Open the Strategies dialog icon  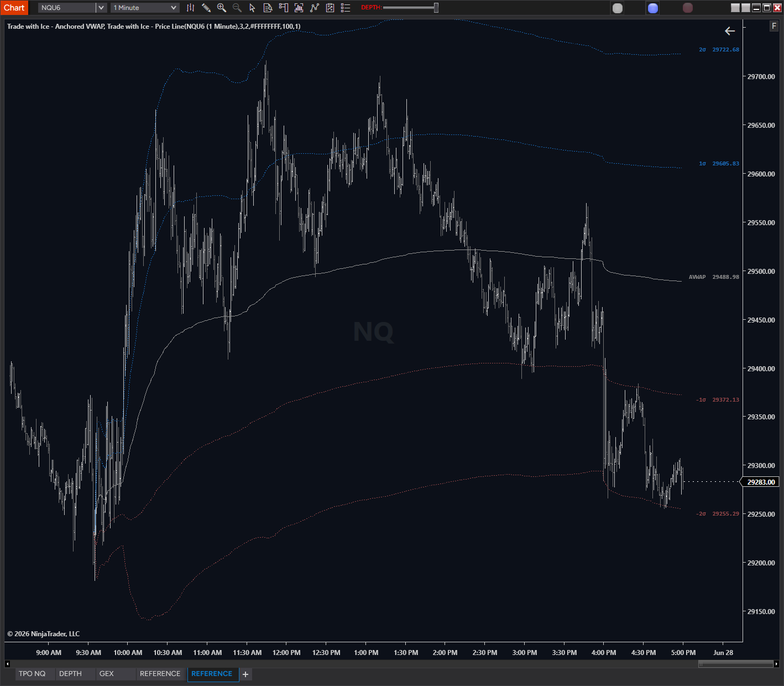click(330, 8)
